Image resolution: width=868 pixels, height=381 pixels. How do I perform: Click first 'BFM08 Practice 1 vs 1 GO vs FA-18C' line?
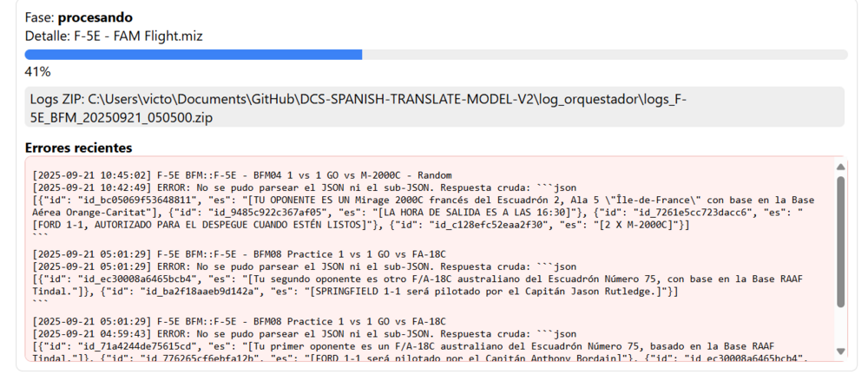[240, 254]
